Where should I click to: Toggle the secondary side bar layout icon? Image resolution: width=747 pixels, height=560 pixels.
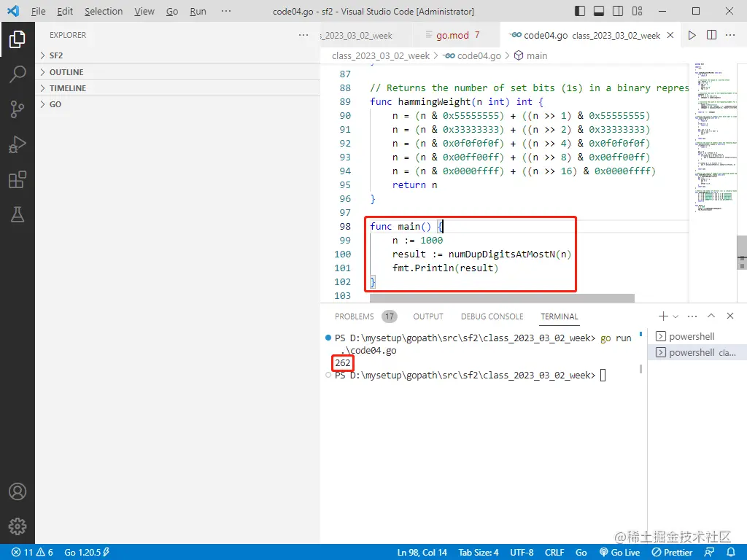point(618,11)
